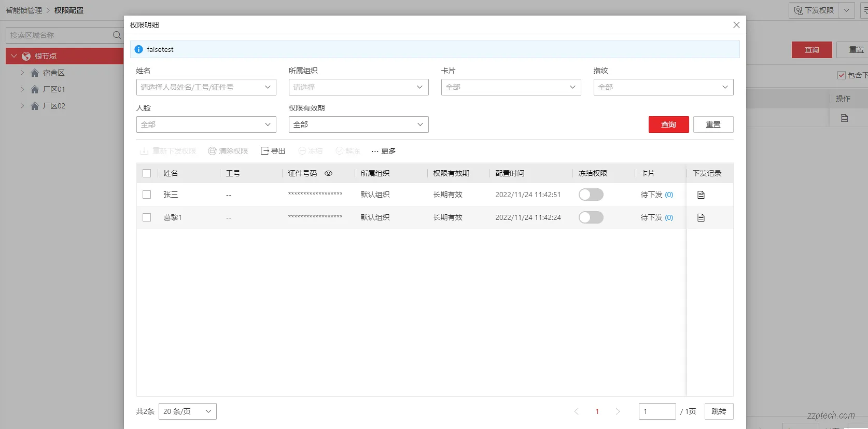Select all rows with header checkbox
The image size is (868, 429).
pos(147,173)
